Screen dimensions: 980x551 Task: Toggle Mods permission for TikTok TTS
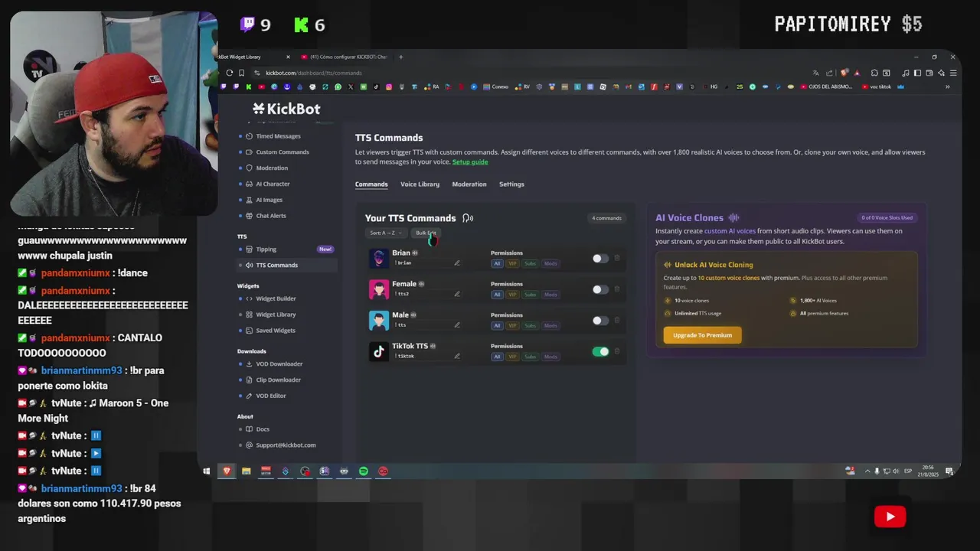(550, 357)
